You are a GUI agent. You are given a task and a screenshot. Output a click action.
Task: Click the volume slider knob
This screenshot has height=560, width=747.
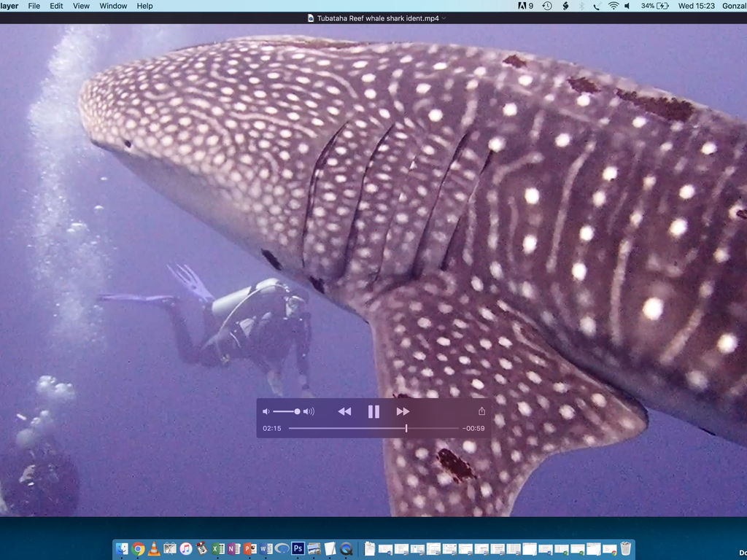click(297, 412)
